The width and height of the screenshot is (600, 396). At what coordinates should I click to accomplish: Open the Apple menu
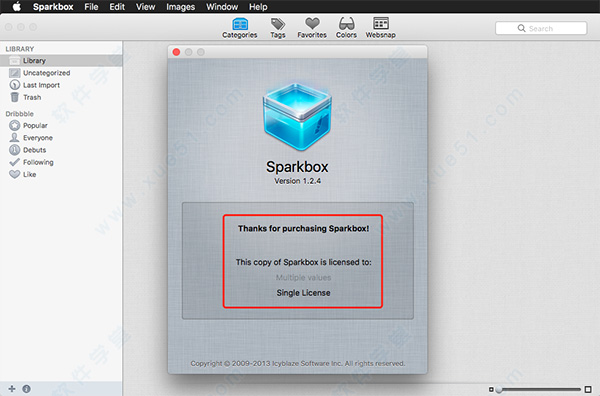(17, 7)
